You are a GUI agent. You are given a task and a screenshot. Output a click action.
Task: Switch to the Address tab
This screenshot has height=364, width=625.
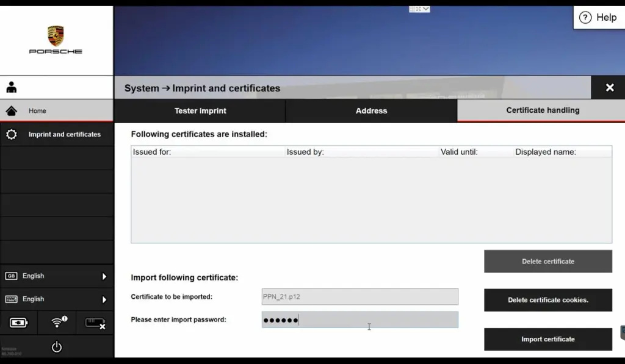pos(371,111)
